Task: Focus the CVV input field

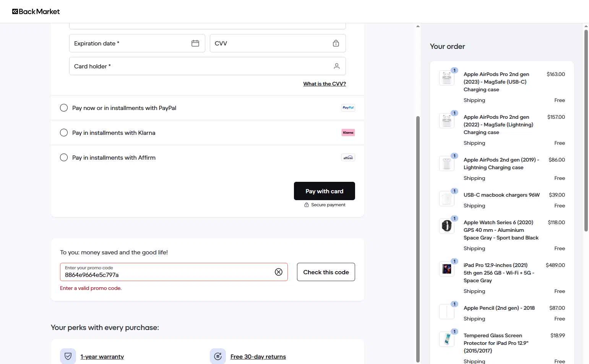Action: coord(278,43)
